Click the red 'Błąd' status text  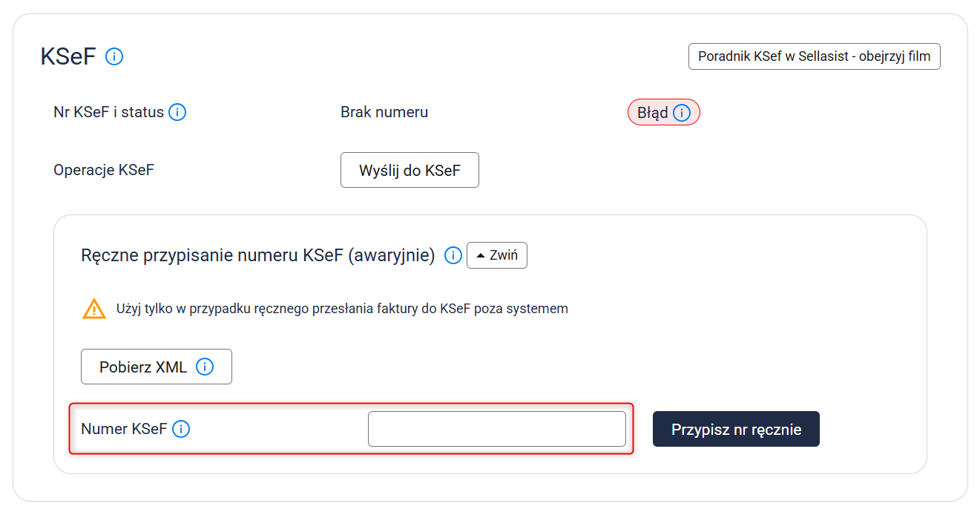coord(653,113)
